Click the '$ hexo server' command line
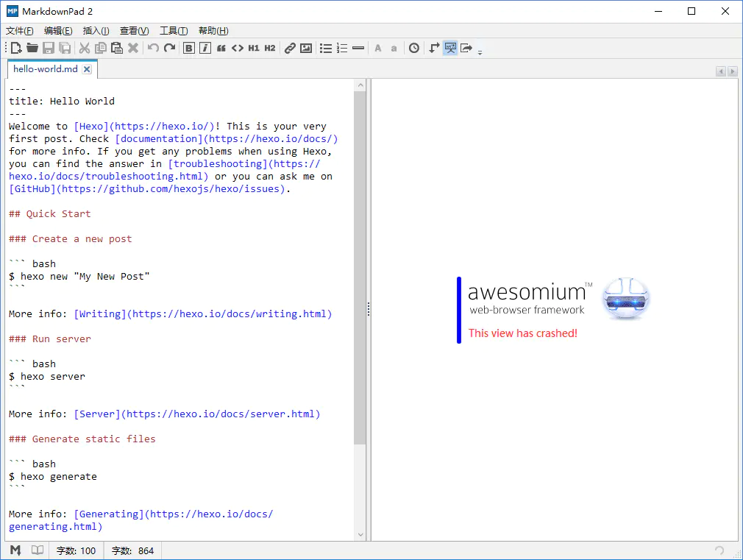This screenshot has height=560, width=743. pos(47,377)
